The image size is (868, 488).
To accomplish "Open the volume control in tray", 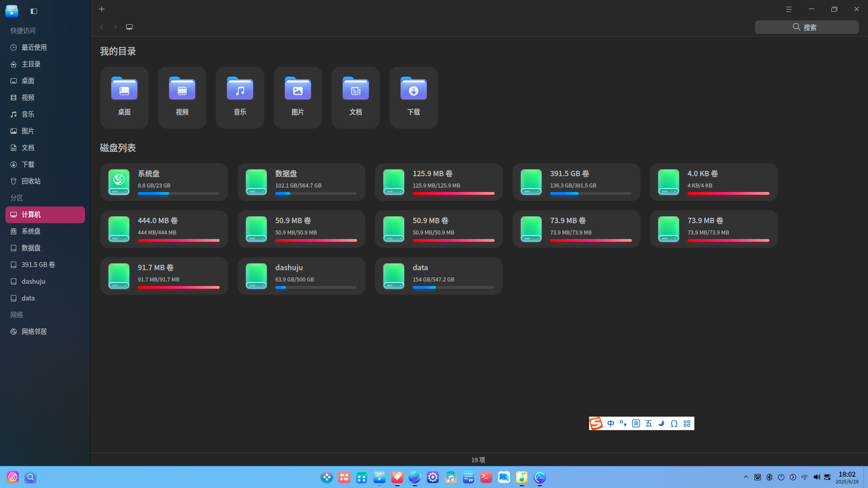I will (x=816, y=477).
